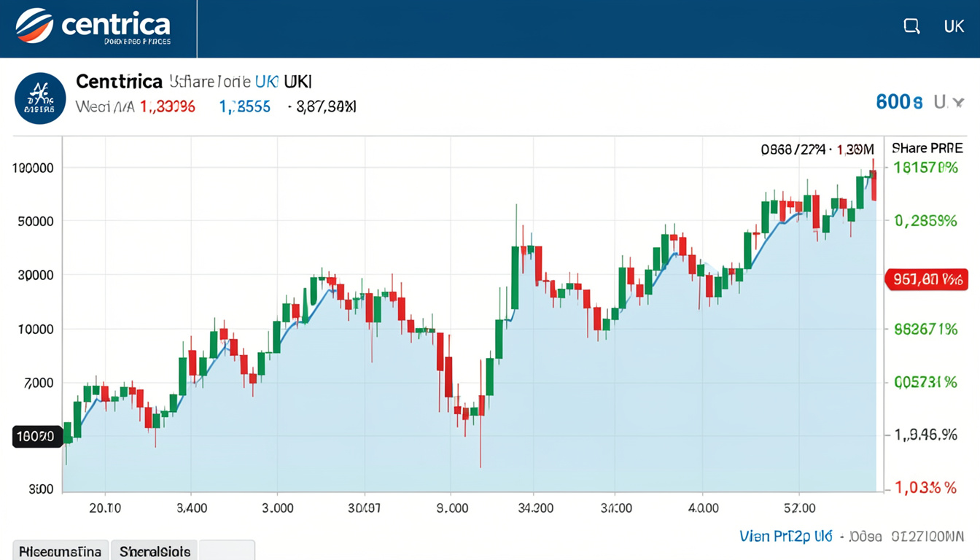980x560 pixels.
Task: Select the round company badge beside Centrica
Action: (40, 97)
